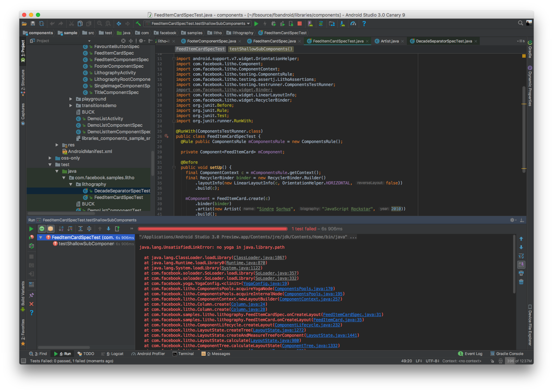Toggle the Project tool window stripe button
The image size is (553, 392).
(23, 51)
